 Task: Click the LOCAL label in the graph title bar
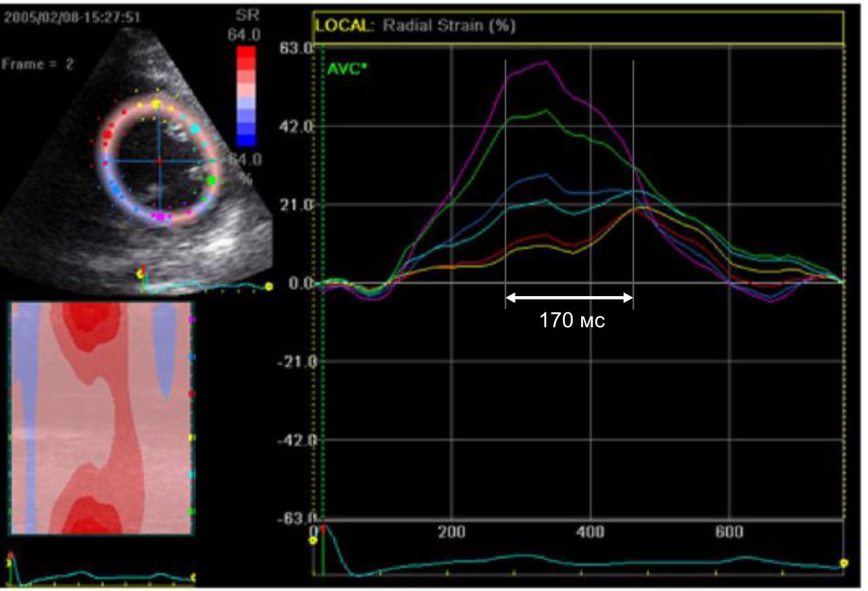click(344, 26)
